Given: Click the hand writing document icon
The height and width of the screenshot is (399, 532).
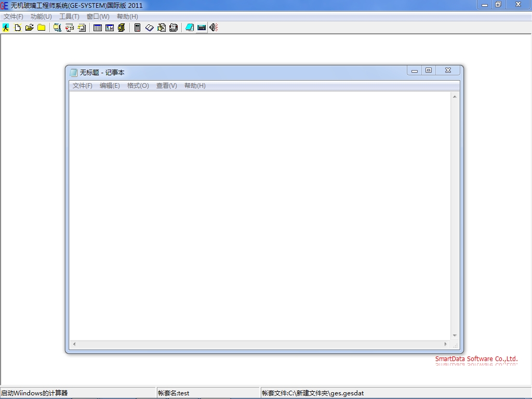Looking at the screenshot, I should click(x=162, y=28).
